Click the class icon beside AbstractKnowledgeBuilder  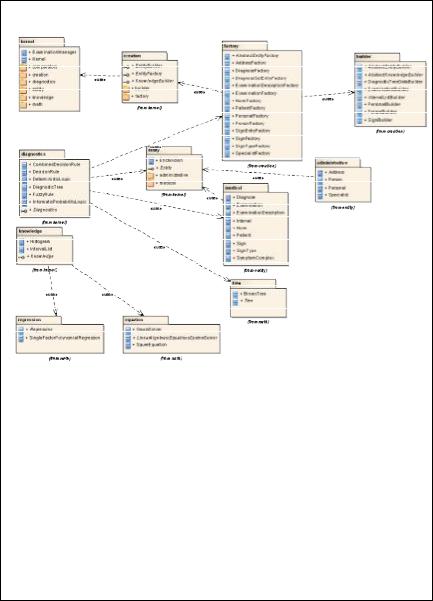pyautogui.click(x=359, y=75)
